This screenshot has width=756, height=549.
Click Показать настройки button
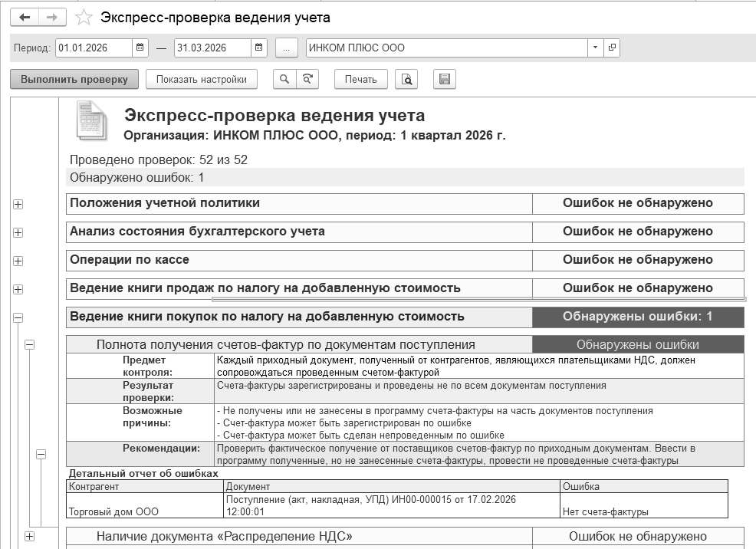pos(202,80)
